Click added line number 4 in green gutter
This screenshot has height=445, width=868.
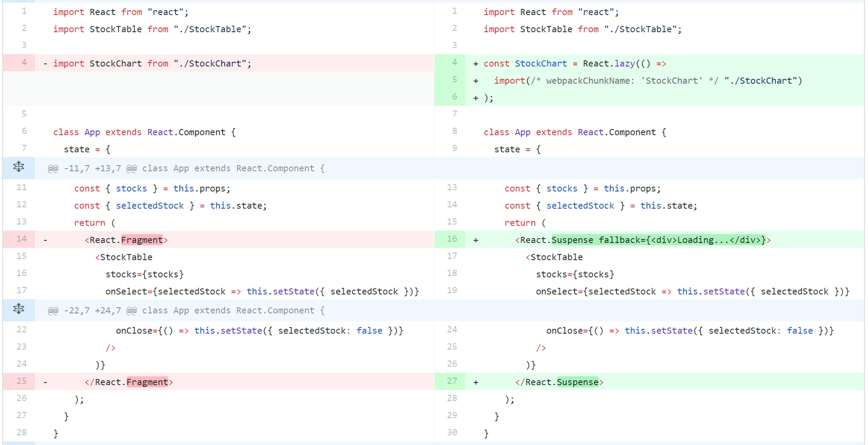[x=454, y=63]
